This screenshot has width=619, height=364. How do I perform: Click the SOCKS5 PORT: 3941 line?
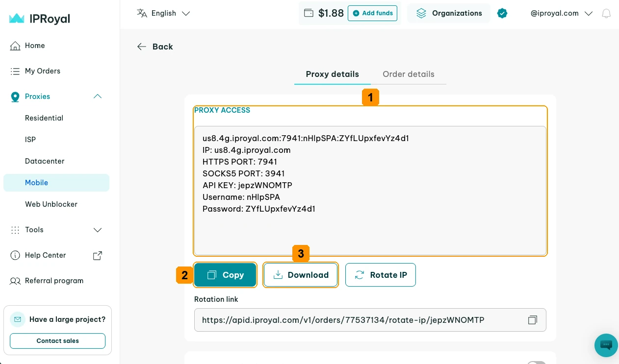(x=244, y=173)
